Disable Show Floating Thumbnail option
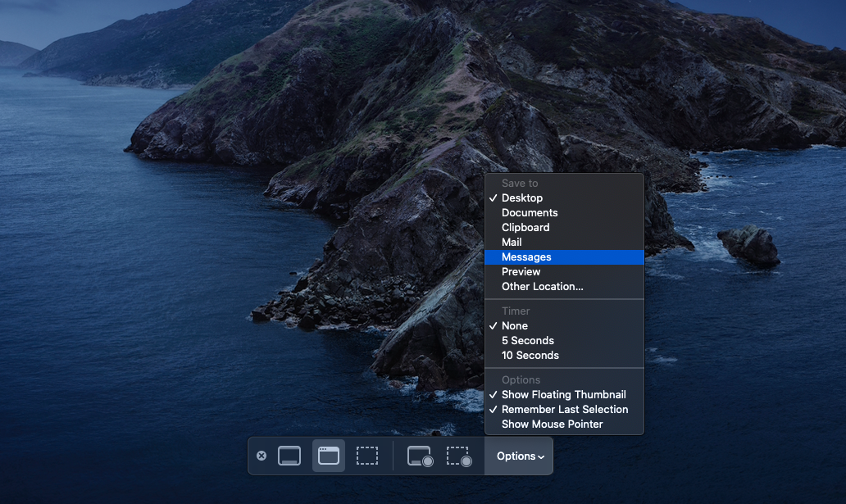This screenshot has width=846, height=504. pyautogui.click(x=564, y=395)
